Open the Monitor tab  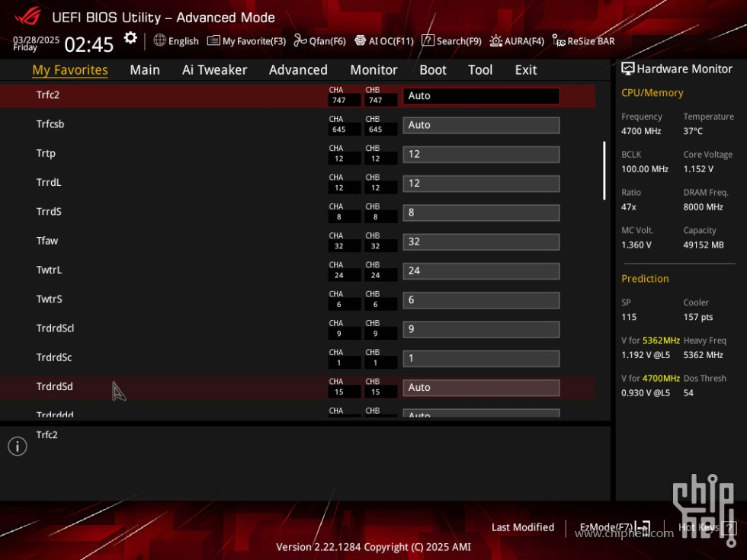[373, 70]
